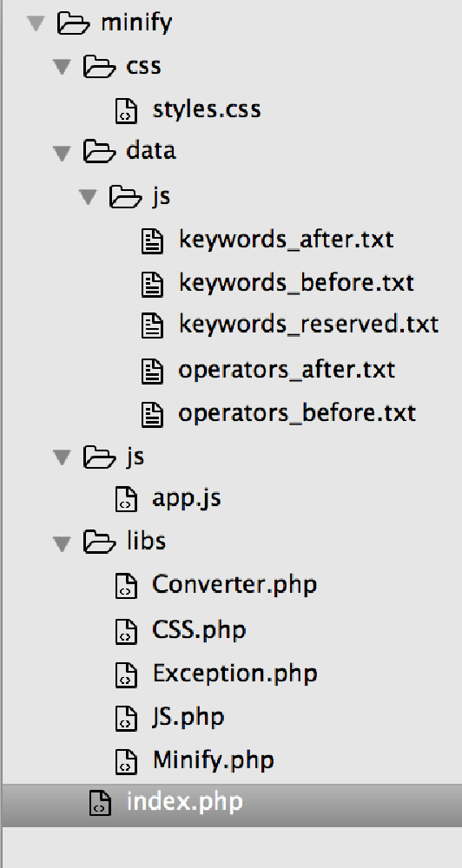462x868 pixels.
Task: Select keywords_reserved.txt in the tree
Action: (x=308, y=325)
